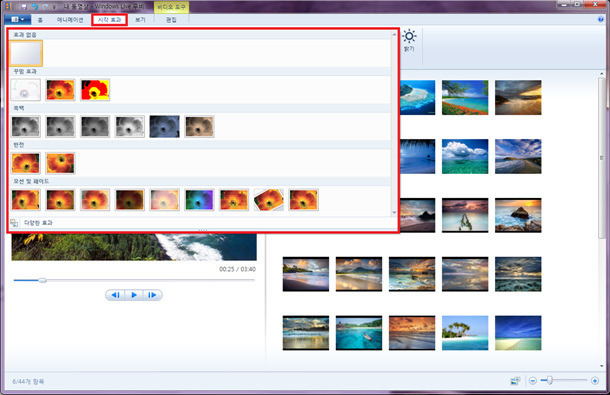Redo the last undone action
The height and width of the screenshot is (395, 610).
click(45, 7)
